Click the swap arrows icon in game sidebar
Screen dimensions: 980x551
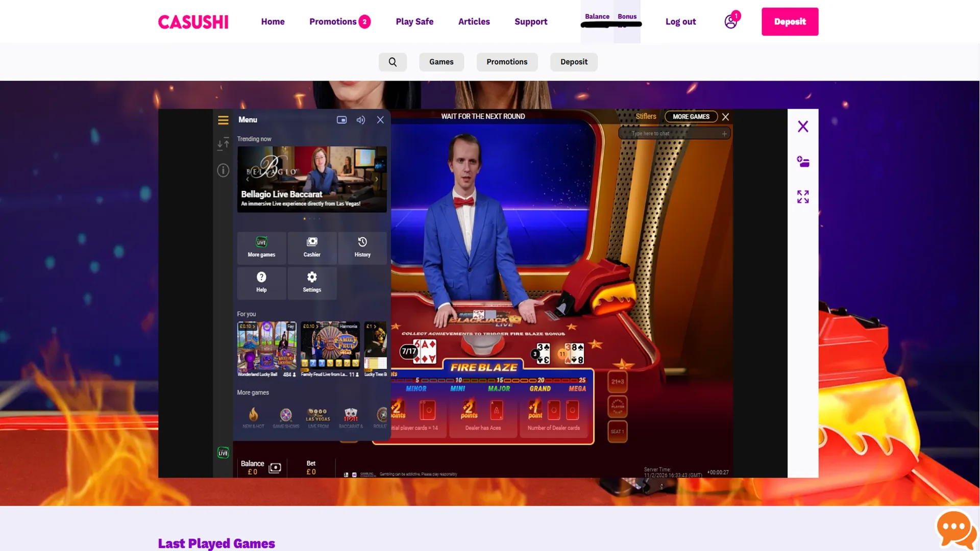223,144
